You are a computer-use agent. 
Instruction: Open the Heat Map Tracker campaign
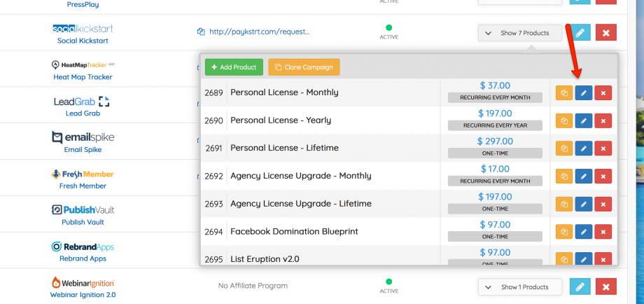click(x=83, y=77)
